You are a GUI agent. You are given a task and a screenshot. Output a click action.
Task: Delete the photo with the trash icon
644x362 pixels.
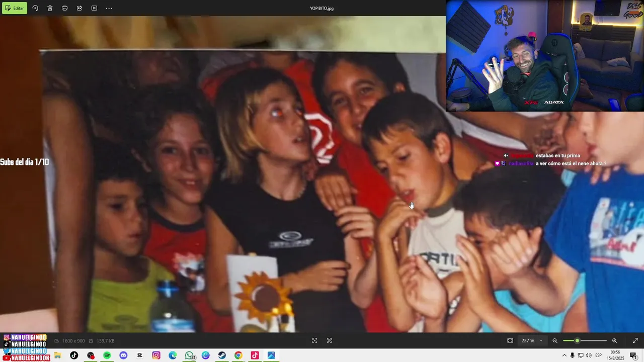(x=50, y=8)
